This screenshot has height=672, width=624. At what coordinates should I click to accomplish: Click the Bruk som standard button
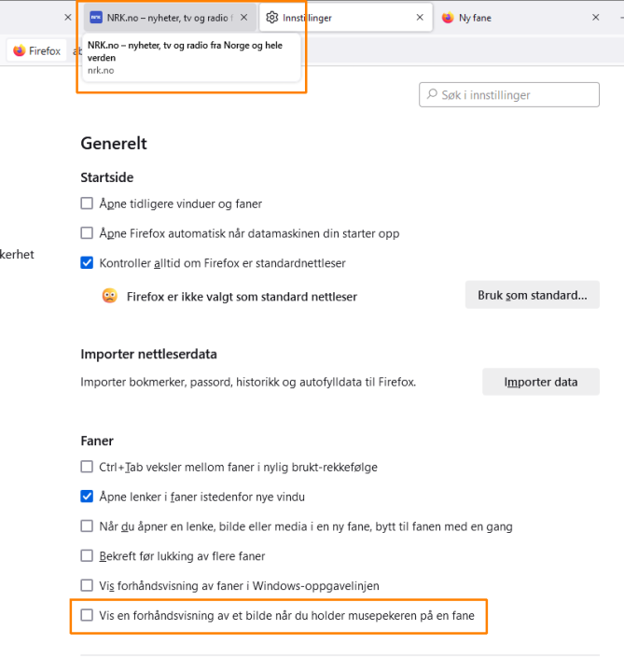click(x=532, y=295)
